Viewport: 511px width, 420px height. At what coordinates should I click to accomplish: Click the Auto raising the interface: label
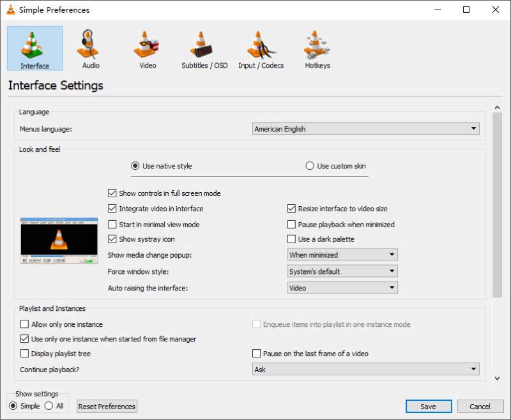pos(148,288)
